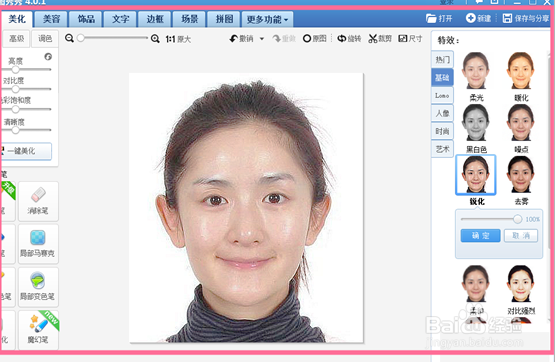Apply the 柔光 effect thumbnail
This screenshot has width=555, height=362.
point(476,70)
